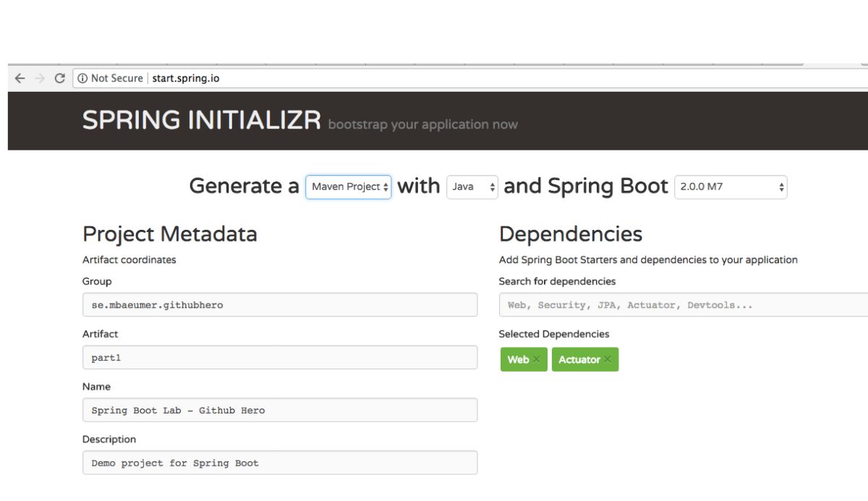Click the Description input field
The width and height of the screenshot is (868, 501).
(280, 463)
